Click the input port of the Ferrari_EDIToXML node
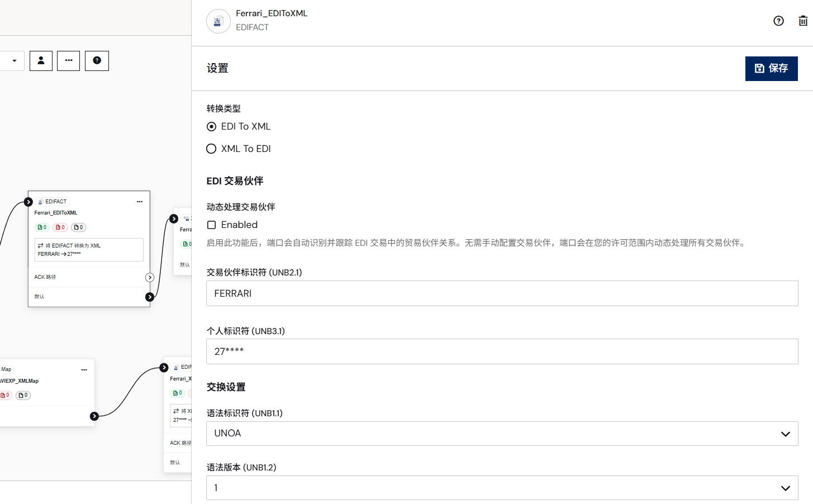Image resolution: width=813 pixels, height=504 pixels. (28, 202)
